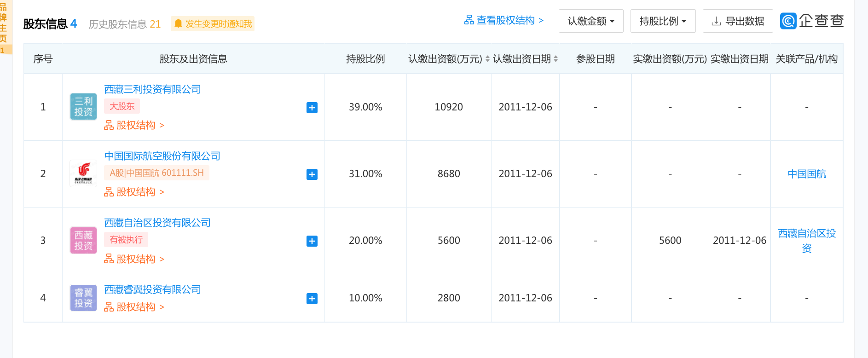Click 10.00% shareholding cell
Screen dimensions: 868x358
click(x=365, y=298)
